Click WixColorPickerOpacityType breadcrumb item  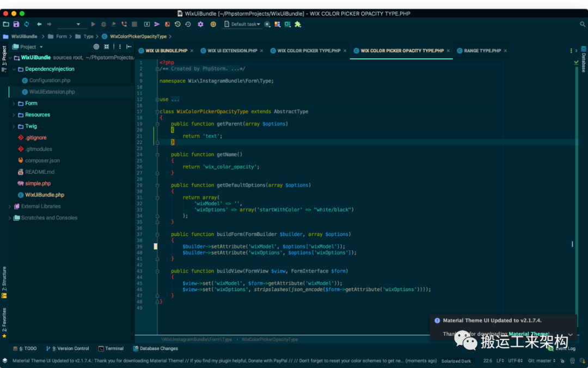[x=138, y=37]
